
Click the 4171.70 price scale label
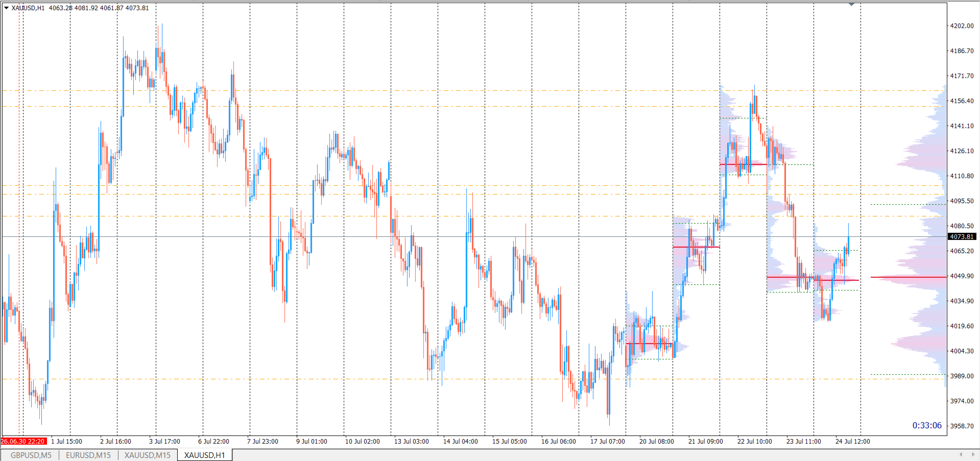(x=962, y=76)
